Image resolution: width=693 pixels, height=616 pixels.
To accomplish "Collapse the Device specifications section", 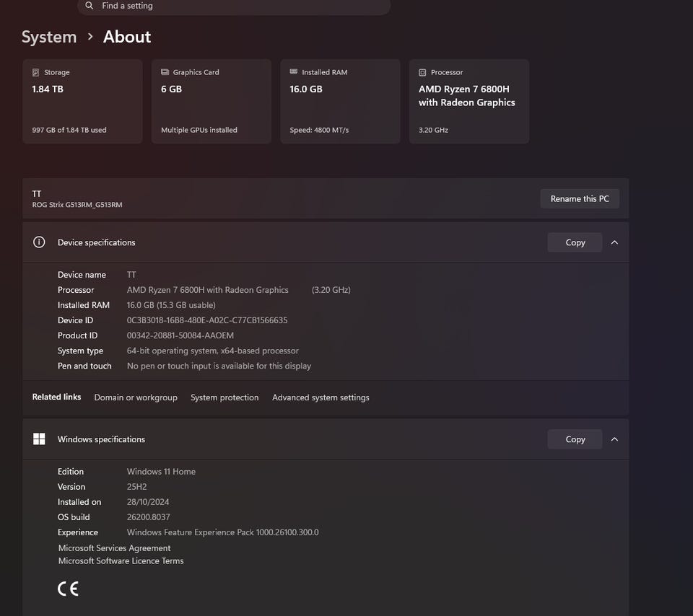I will (x=614, y=242).
